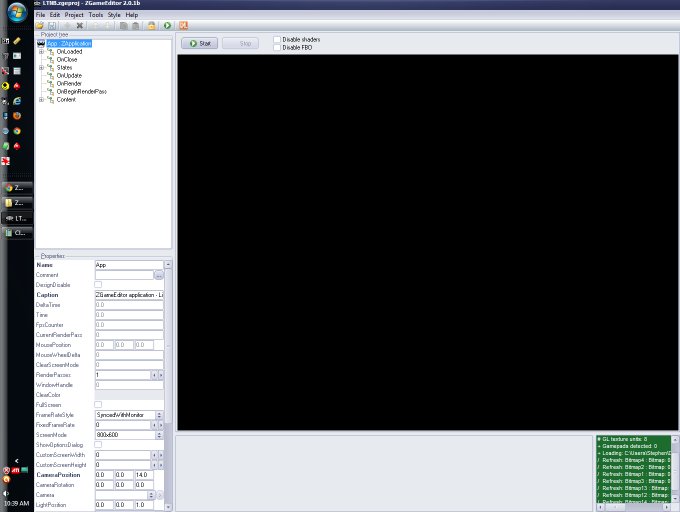Open the Camera property dropdown
The height and width of the screenshot is (512, 680).
pyautogui.click(x=151, y=495)
